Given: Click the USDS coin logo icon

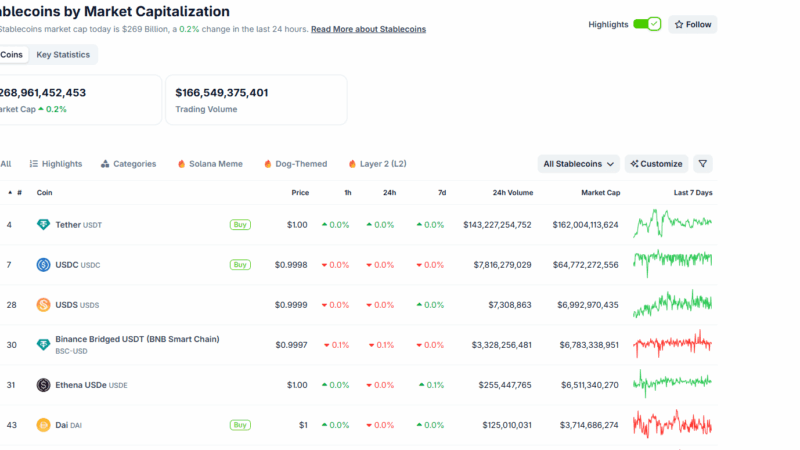Looking at the screenshot, I should click(43, 305).
